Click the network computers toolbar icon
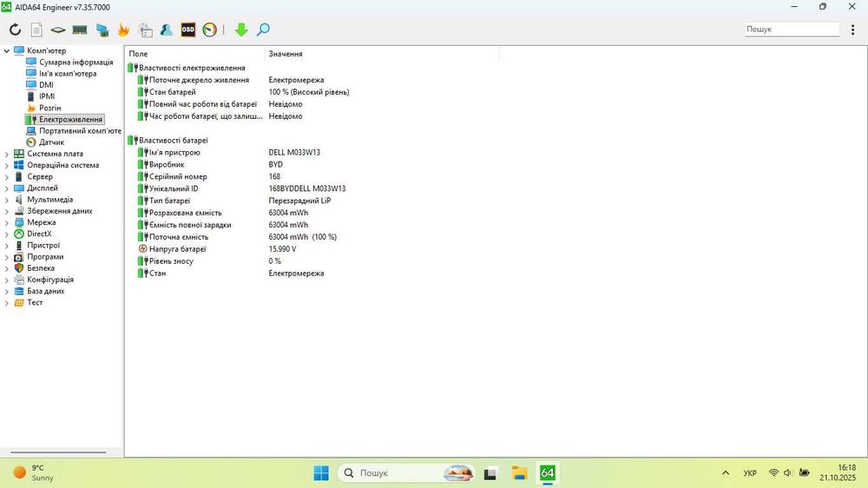Screen dimensions: 868x488 tap(102, 30)
